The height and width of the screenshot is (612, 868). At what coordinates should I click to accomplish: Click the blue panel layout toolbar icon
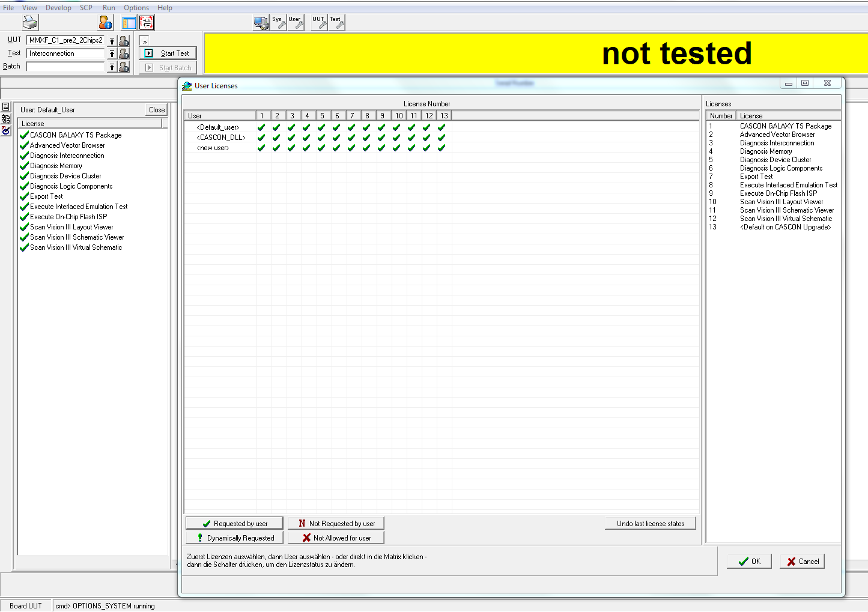pyautogui.click(x=129, y=23)
